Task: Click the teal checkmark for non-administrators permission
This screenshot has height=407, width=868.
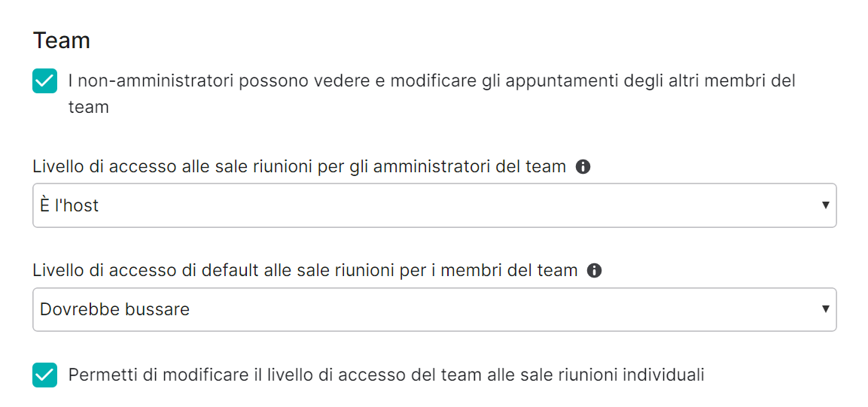Action: pos(45,81)
